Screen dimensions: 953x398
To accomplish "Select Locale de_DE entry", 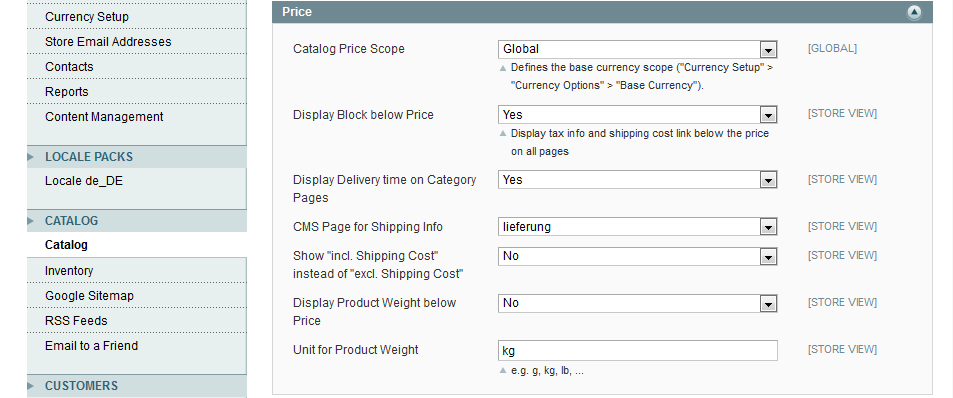I will tap(84, 181).
